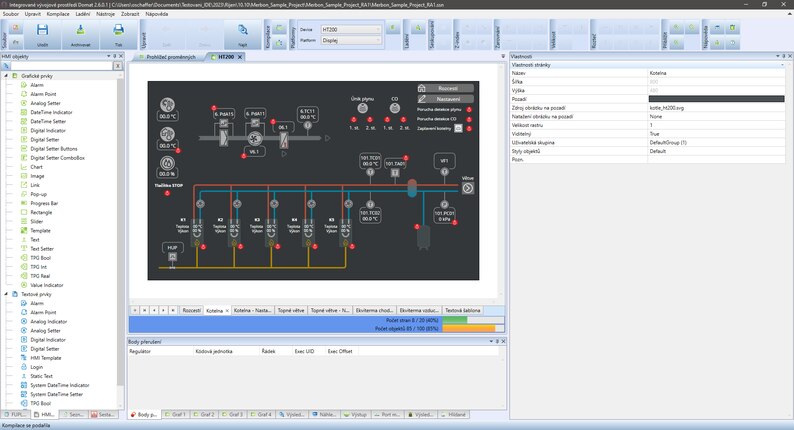Click the Větve arrow icon on canvas
The height and width of the screenshot is (430, 794).
[x=467, y=187]
